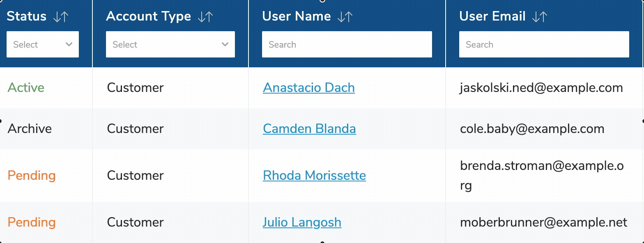Select the cole.baby@example.com email cell
The width and height of the screenshot is (644, 243).
(x=532, y=128)
